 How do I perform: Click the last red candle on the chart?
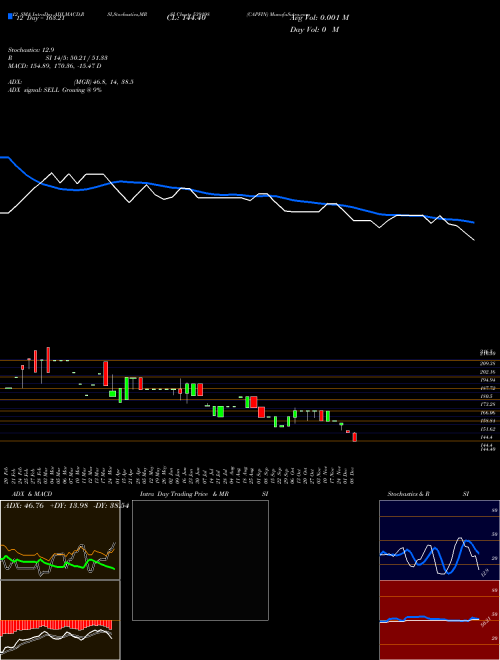[x=355, y=437]
